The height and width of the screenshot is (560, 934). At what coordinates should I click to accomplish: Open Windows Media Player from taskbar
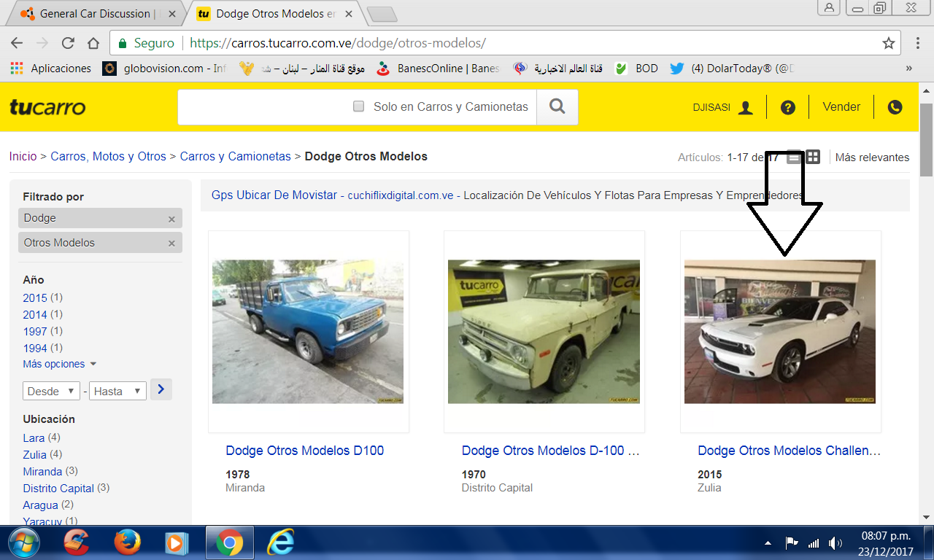(177, 542)
